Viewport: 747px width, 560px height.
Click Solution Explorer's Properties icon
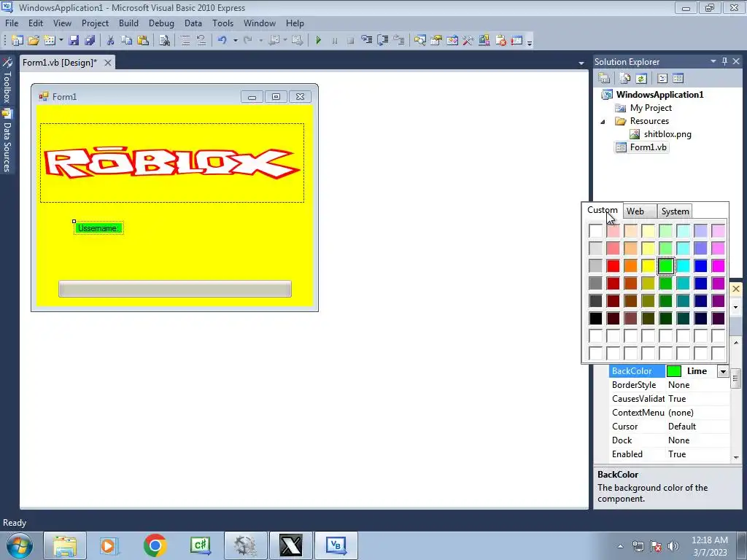click(x=604, y=78)
